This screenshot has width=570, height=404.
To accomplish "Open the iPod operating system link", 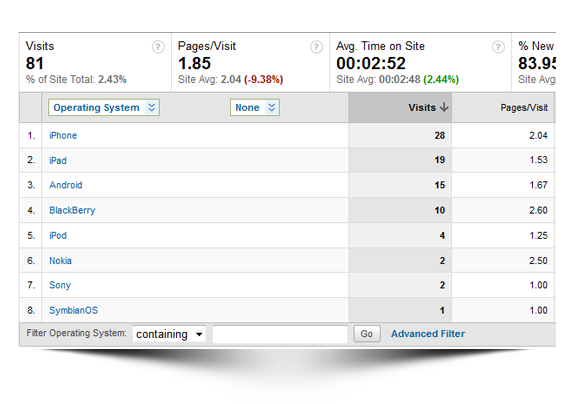I will (x=58, y=235).
